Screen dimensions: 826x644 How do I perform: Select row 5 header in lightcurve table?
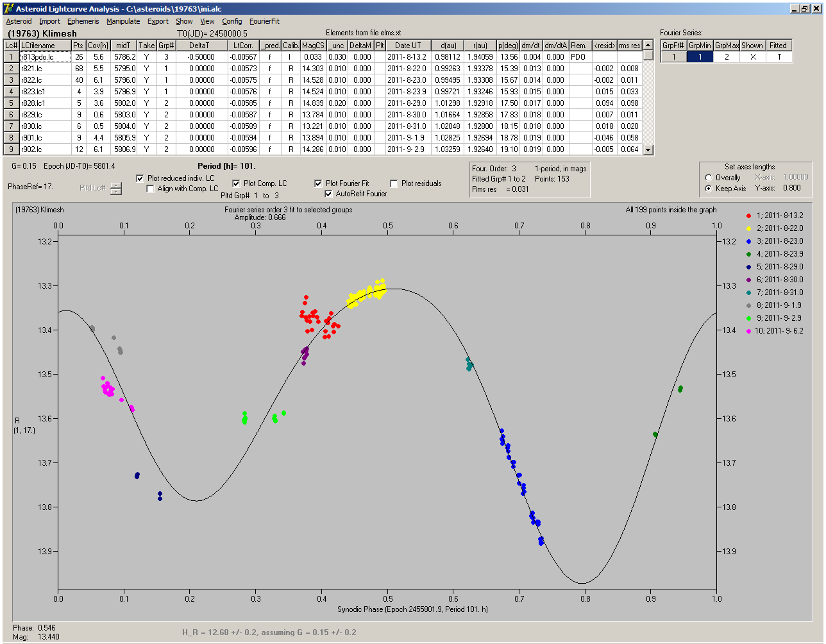click(12, 103)
